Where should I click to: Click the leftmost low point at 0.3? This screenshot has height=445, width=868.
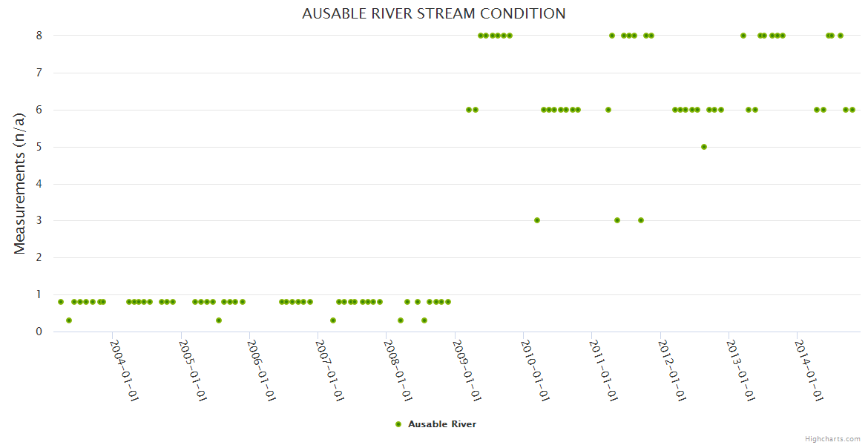coord(69,320)
